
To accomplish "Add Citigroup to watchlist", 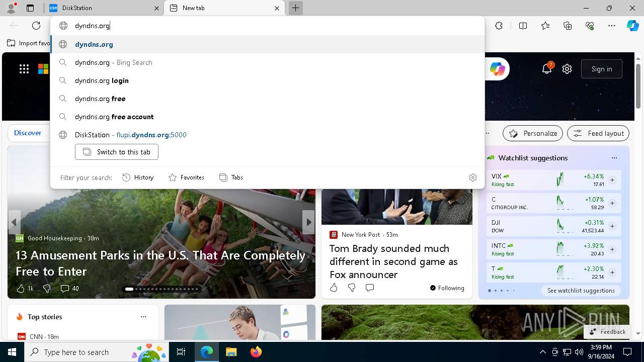I will click(x=612, y=203).
